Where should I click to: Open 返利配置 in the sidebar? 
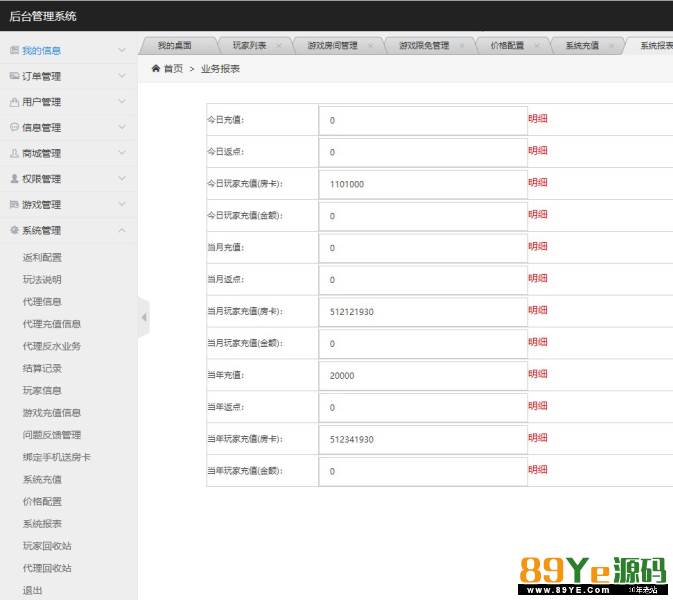(42, 257)
